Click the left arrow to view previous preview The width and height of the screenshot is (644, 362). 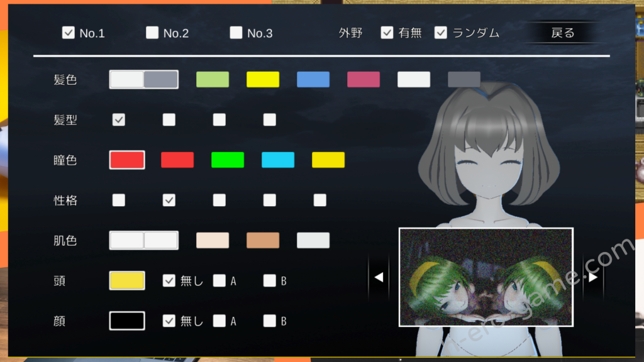click(378, 276)
